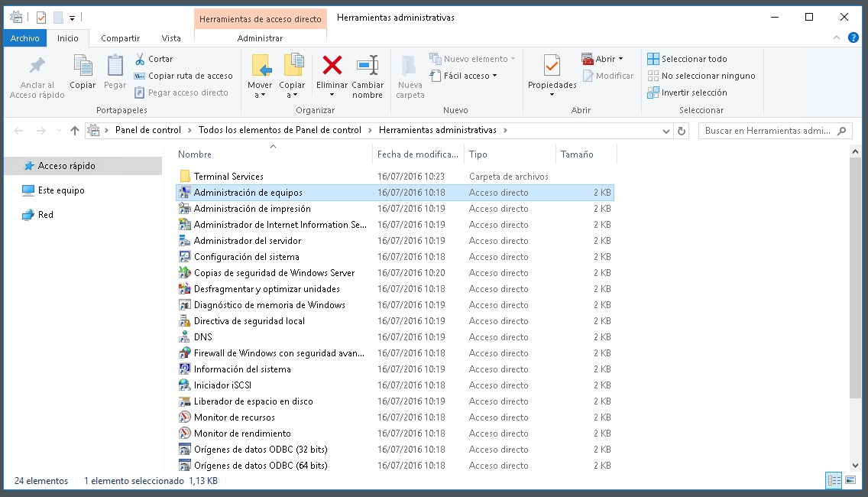Expand the Mover a dropdown
The height and width of the screenshot is (497, 868).
point(260,95)
